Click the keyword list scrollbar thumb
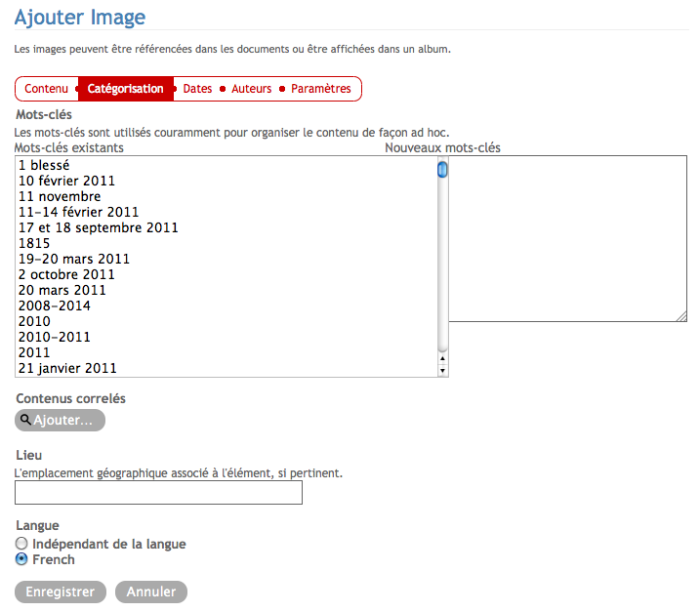The image size is (700, 612). [442, 171]
